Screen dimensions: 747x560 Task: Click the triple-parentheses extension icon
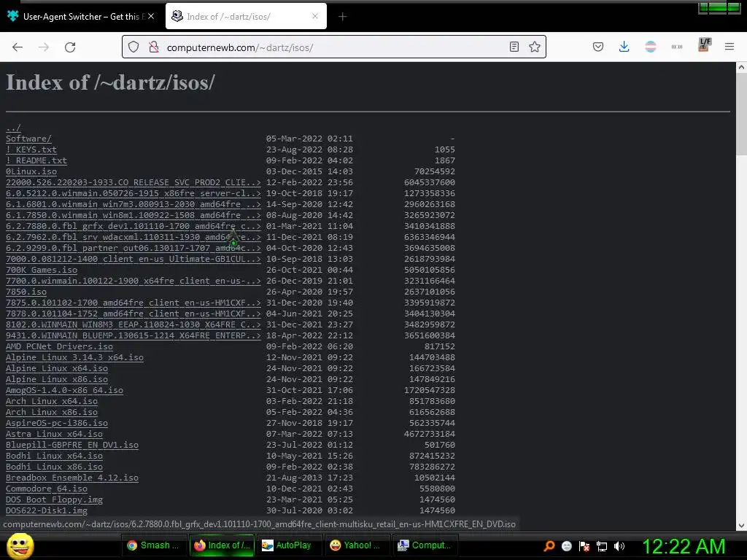point(676,47)
